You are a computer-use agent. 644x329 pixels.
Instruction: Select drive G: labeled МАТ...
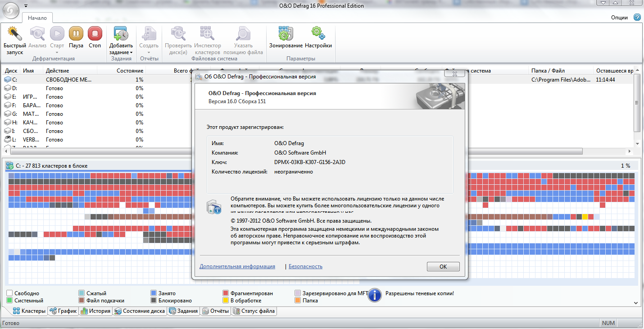click(x=318, y=114)
